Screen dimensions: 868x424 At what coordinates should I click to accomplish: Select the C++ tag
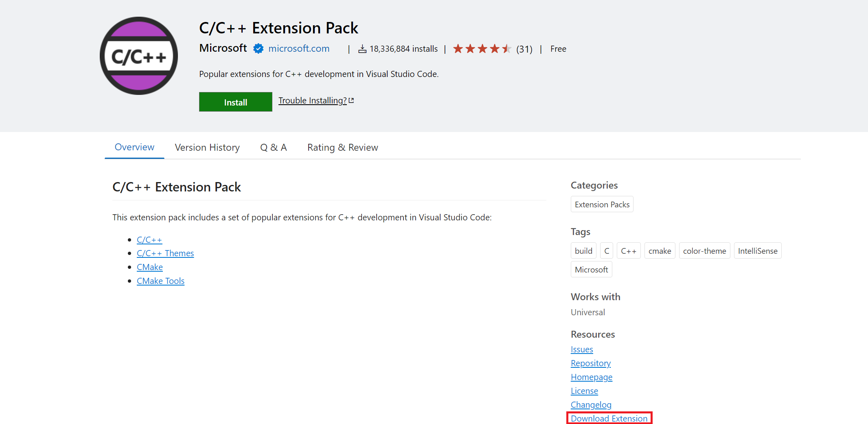point(629,251)
